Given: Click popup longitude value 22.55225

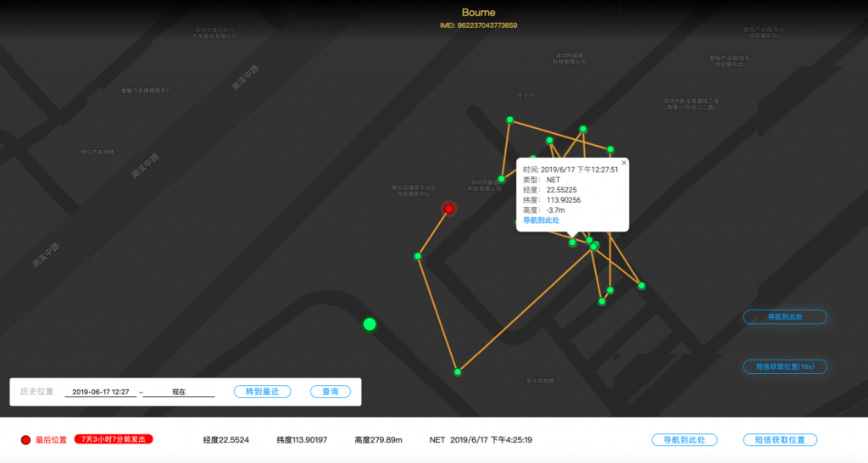Looking at the screenshot, I should click(561, 190).
